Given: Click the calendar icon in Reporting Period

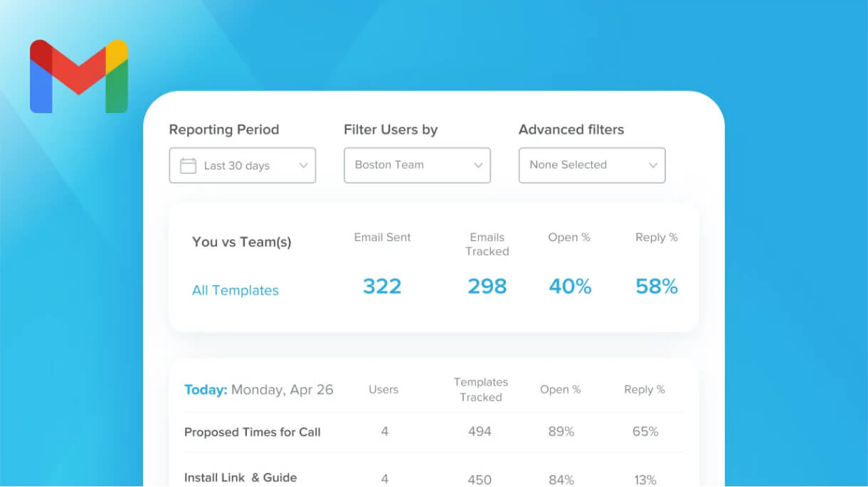Looking at the screenshot, I should point(188,166).
